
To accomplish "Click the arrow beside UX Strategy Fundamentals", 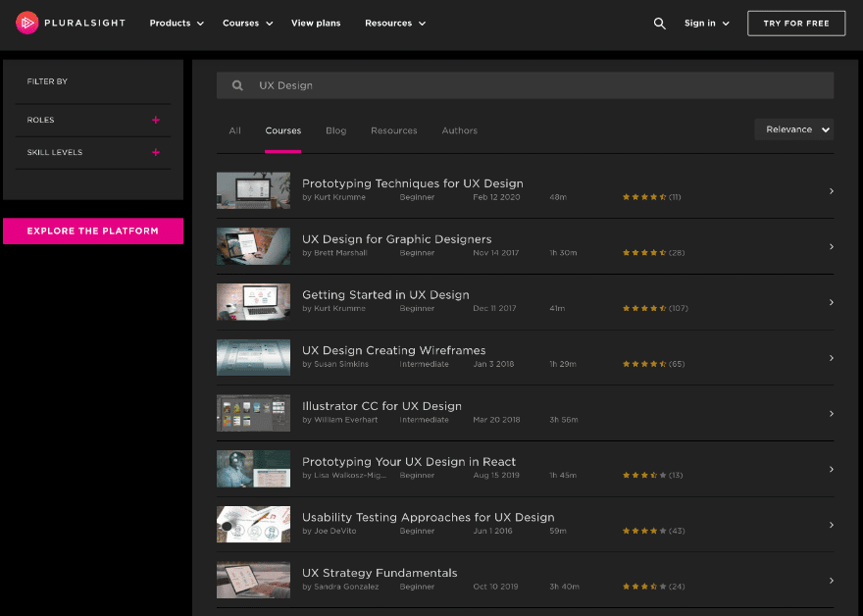I will pos(830,580).
